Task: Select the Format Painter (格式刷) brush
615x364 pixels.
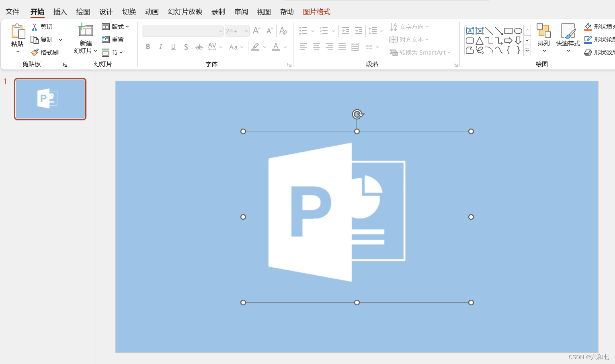Action: click(x=35, y=53)
